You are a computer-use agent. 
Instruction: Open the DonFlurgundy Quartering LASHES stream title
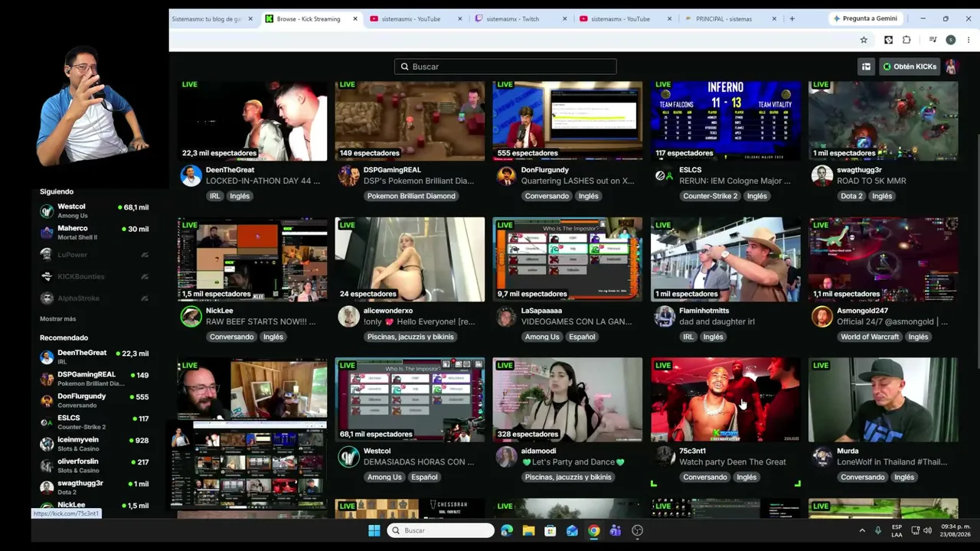[578, 181]
